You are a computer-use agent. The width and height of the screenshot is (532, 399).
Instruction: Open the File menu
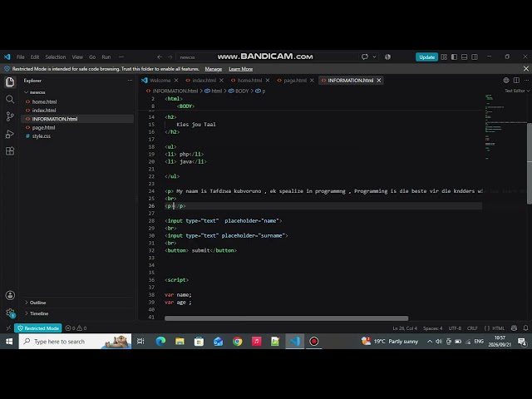coord(20,57)
